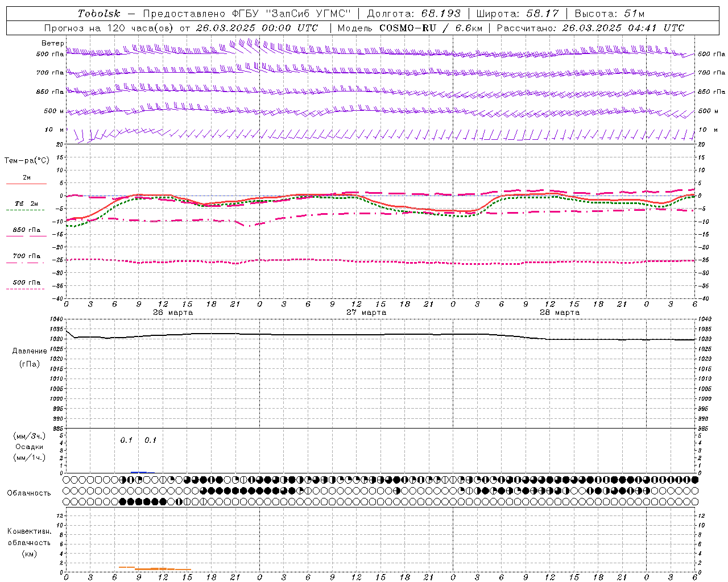Click the 'Прогноз на 120 часа(ов)' forecast text
Image resolution: width=728 pixels, height=582 pixels.
pos(110,28)
